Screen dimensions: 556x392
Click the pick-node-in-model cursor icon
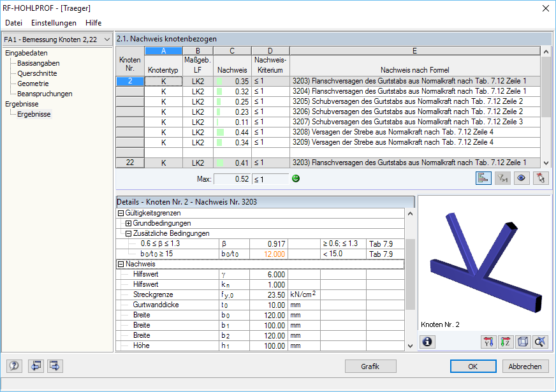coord(541,178)
